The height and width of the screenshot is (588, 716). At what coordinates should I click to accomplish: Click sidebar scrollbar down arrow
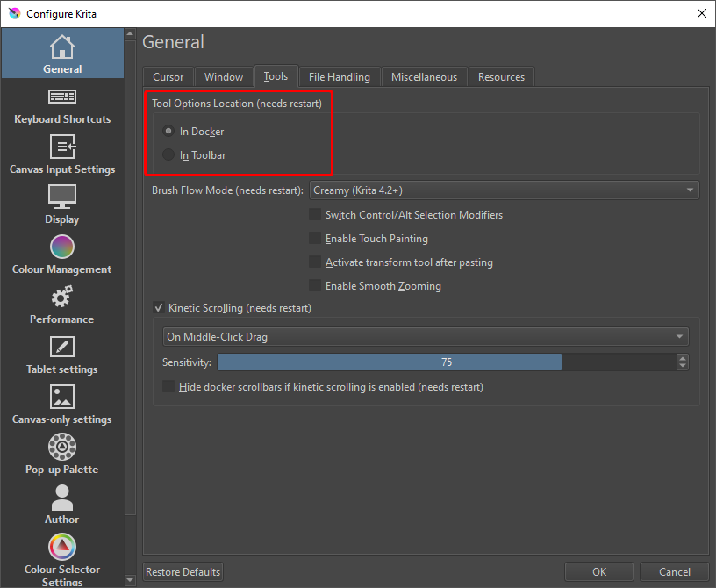(130, 580)
